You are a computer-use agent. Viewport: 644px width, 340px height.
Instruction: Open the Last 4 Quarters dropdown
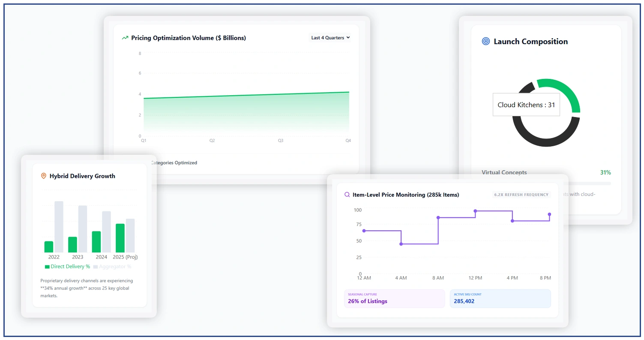click(329, 38)
